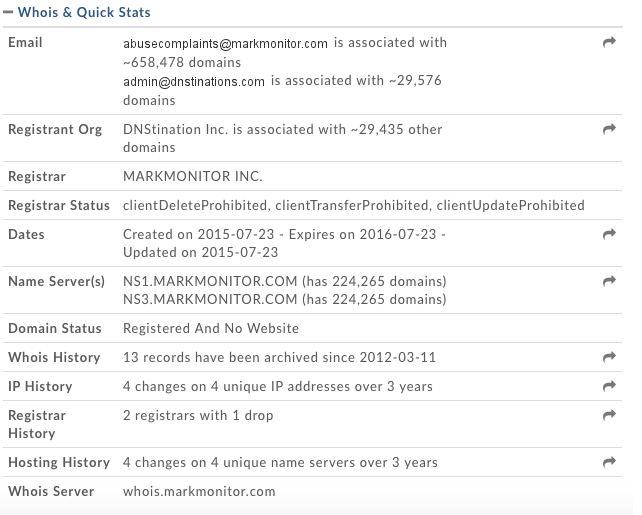Click the 'Registered And No Website' status text

[210, 328]
